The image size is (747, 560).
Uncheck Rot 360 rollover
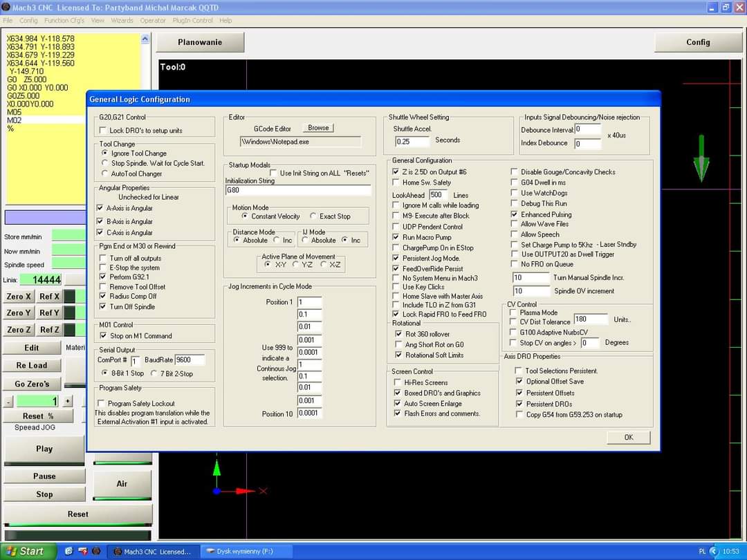click(398, 334)
